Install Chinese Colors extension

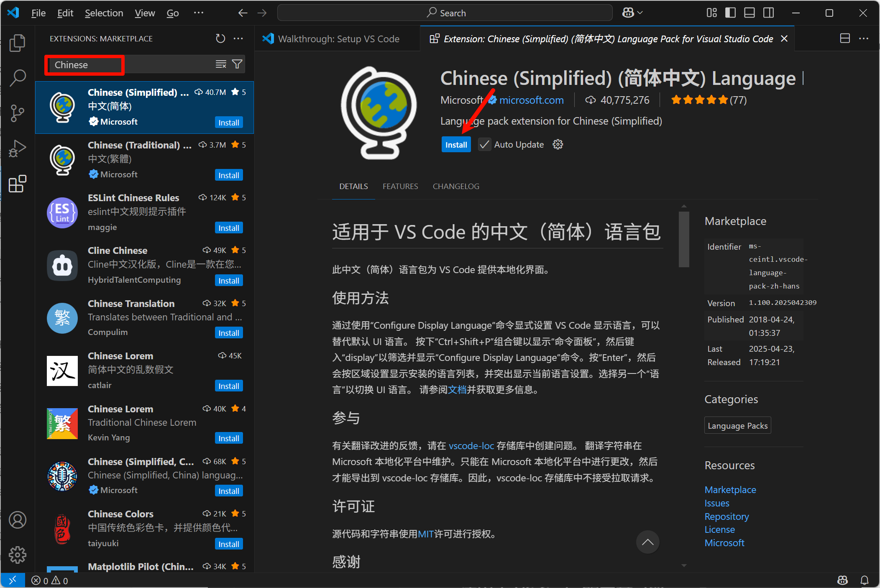tap(229, 544)
